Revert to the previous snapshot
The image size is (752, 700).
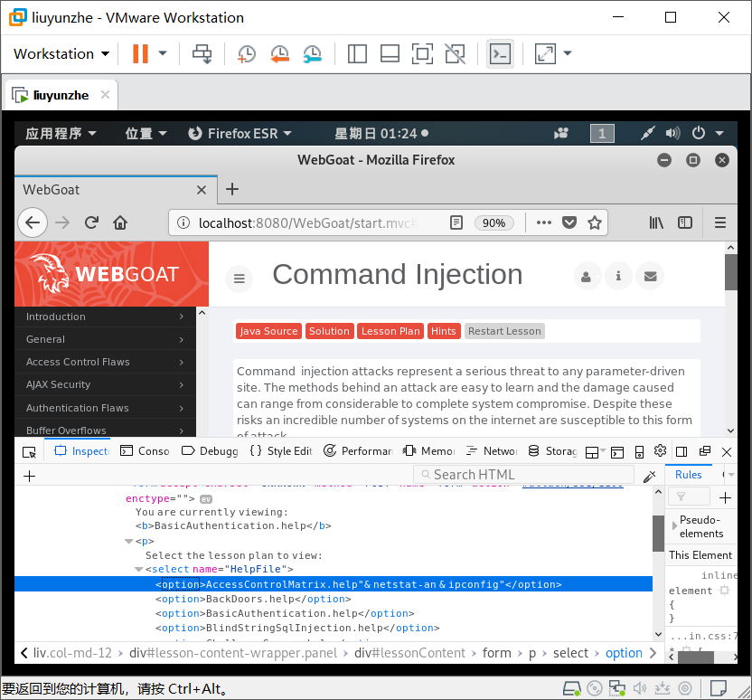(x=279, y=53)
